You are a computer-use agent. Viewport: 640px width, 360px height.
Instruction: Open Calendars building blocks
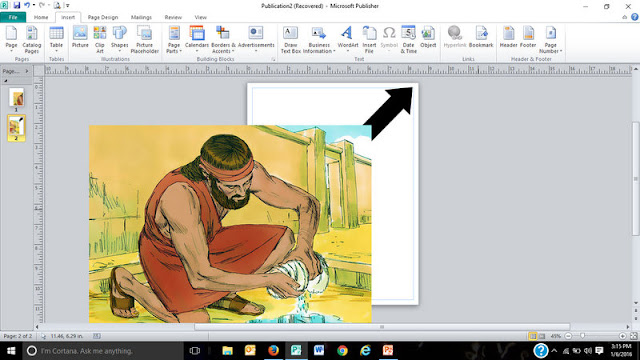click(197, 39)
